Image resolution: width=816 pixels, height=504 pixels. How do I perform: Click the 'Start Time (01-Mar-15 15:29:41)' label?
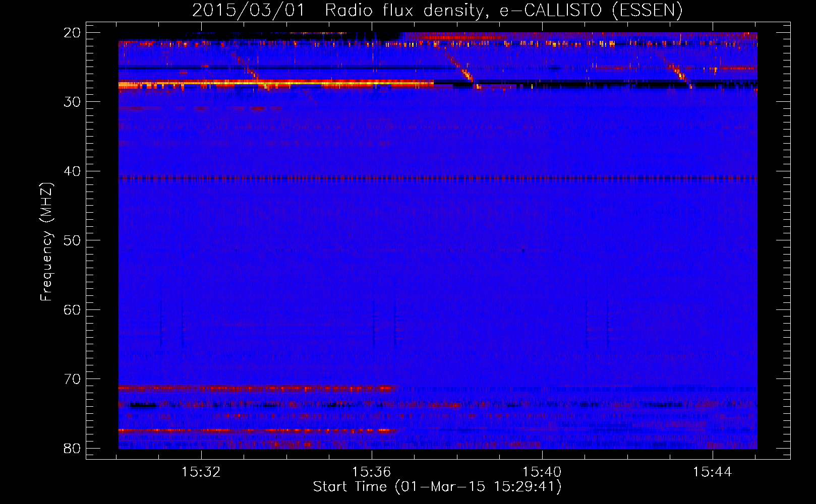pyautogui.click(x=437, y=487)
